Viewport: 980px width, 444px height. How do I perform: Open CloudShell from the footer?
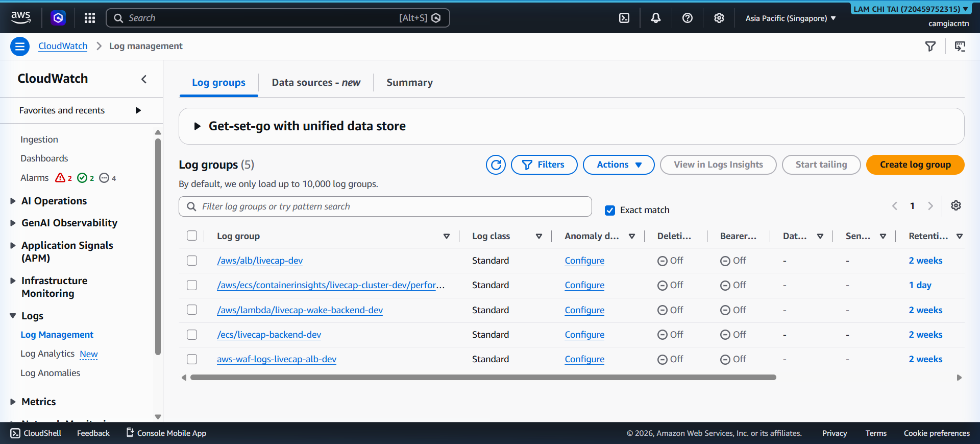36,433
